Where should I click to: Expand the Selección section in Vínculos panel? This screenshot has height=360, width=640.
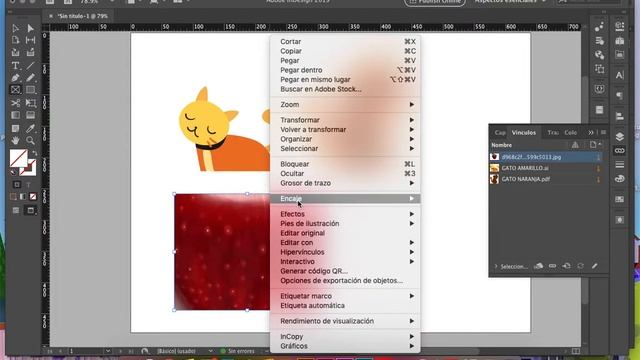[496, 267]
